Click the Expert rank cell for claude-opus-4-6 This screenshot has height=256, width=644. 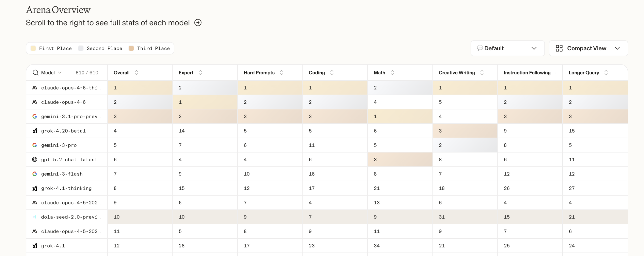click(x=205, y=102)
